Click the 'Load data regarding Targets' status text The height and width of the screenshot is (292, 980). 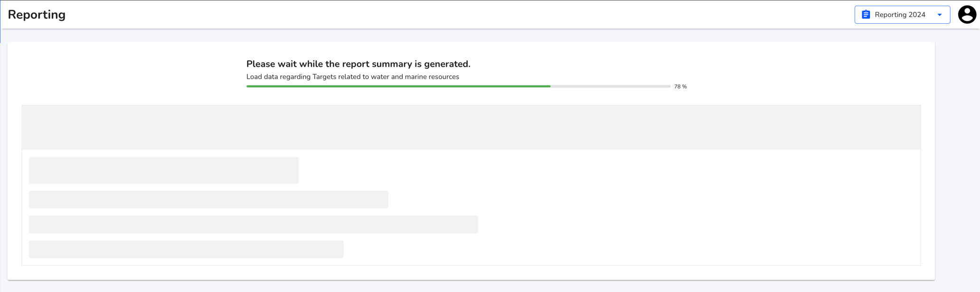(x=352, y=77)
